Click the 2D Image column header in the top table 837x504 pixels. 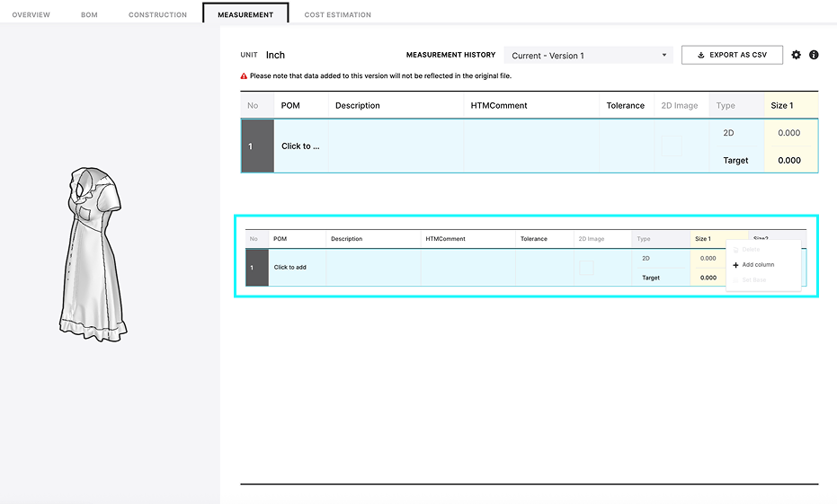680,106
